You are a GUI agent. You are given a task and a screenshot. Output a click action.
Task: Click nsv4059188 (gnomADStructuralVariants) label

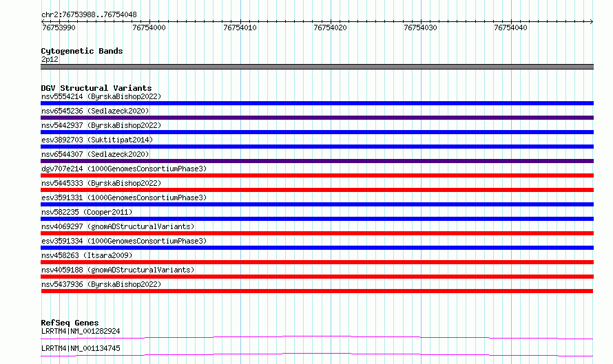[118, 270]
